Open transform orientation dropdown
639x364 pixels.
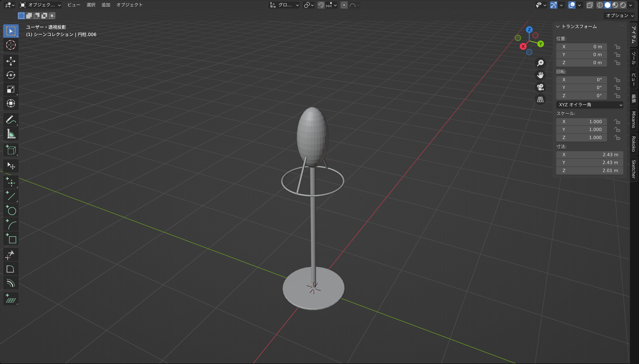[x=284, y=5]
